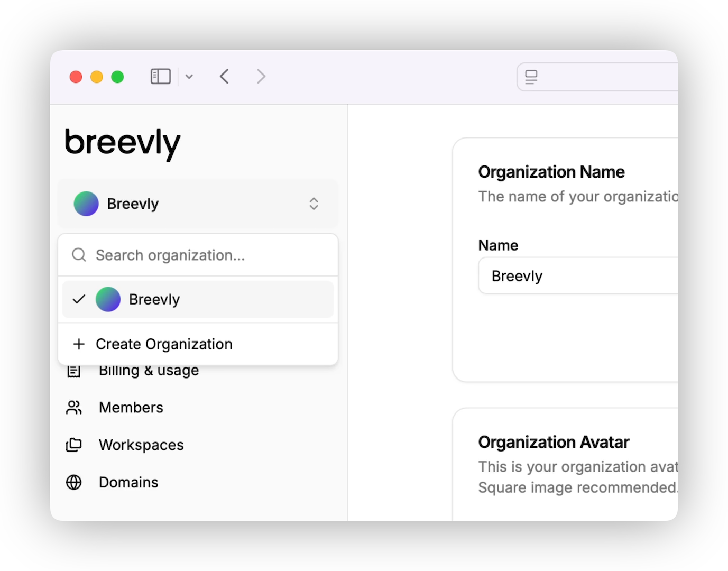
Task: Choose Create Organization
Action: tap(164, 344)
